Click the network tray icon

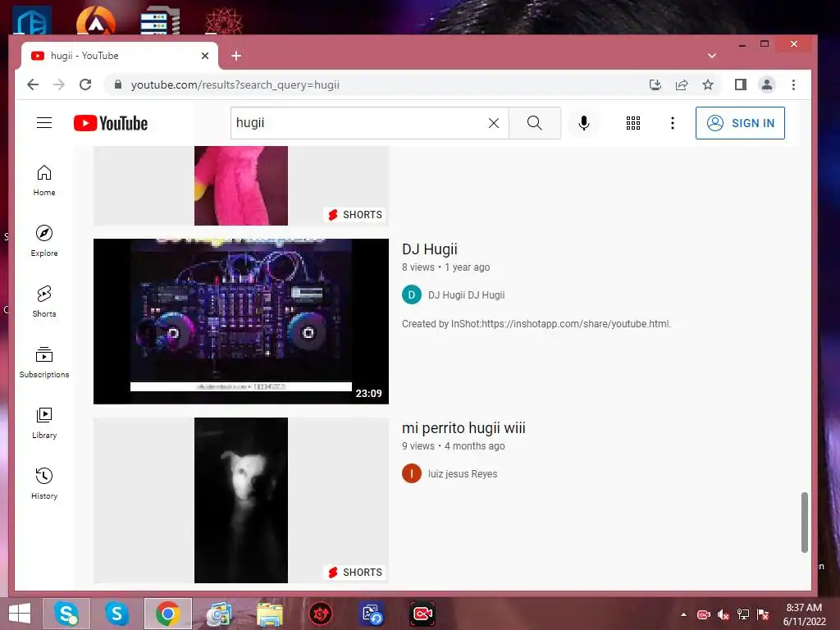[x=743, y=614]
